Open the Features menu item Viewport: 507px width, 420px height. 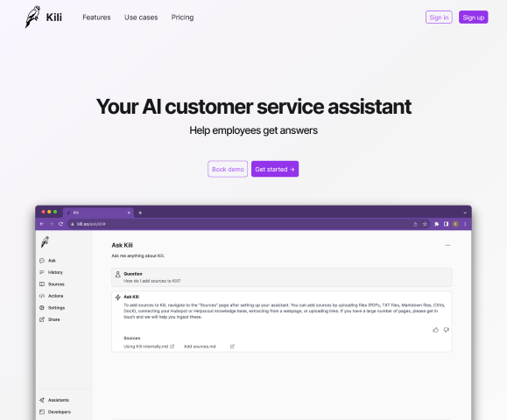(96, 17)
